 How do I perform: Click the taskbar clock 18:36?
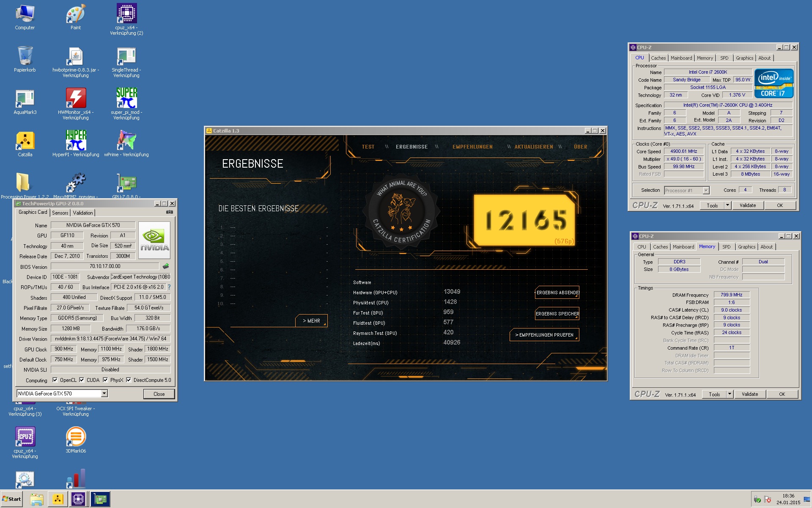(x=788, y=496)
